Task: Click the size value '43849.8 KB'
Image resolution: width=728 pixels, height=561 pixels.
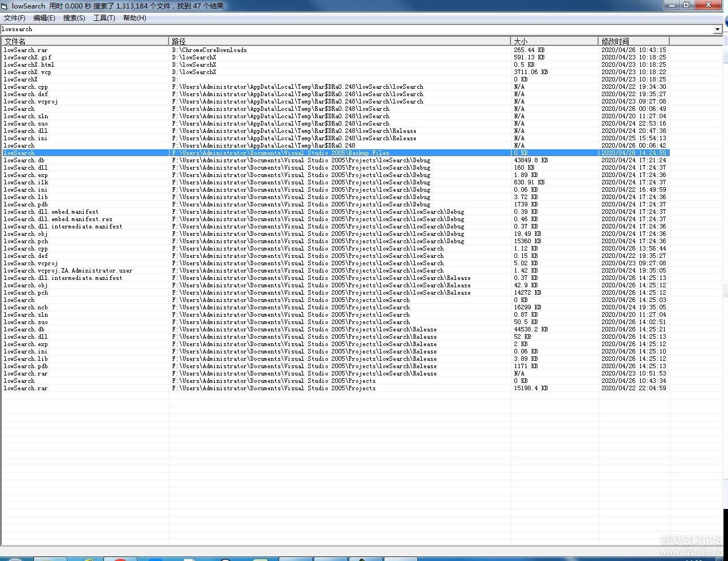Action: [x=531, y=160]
